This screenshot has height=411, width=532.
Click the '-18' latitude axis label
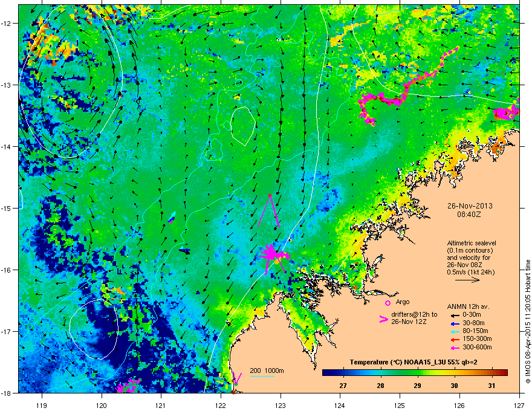coord(7,393)
